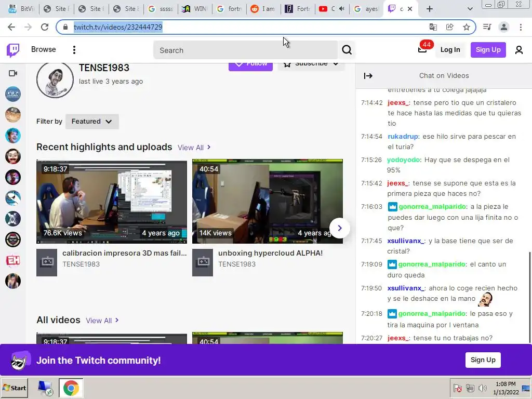Click the followed channels camera icon in sidebar
Viewport: 532px width, 399px height.
point(13,73)
